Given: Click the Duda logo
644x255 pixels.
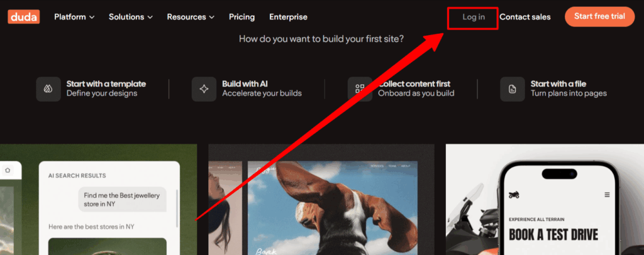Looking at the screenshot, I should [24, 17].
